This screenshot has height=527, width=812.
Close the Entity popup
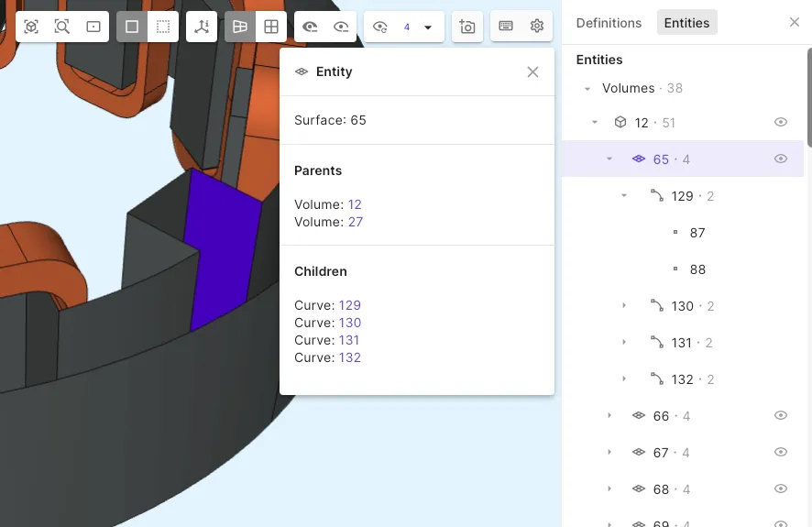point(532,72)
